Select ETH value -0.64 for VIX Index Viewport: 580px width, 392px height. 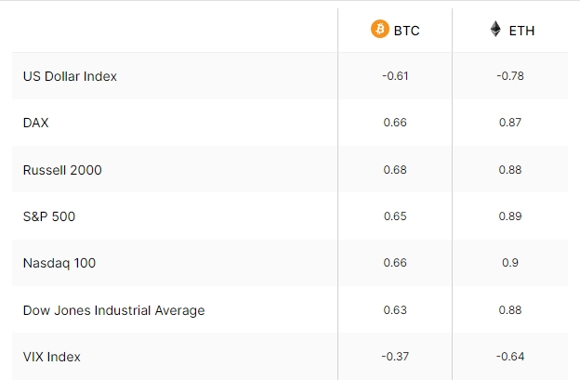click(510, 357)
